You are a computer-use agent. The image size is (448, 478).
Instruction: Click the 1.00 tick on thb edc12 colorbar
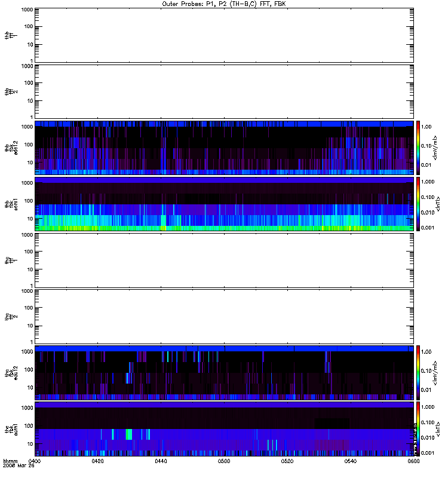pos(426,127)
